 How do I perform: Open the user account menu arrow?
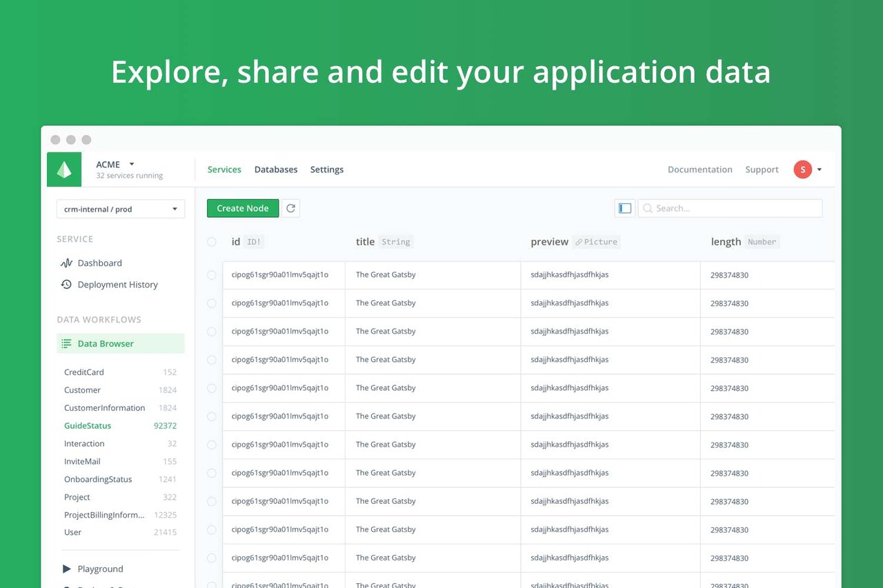pyautogui.click(x=820, y=170)
